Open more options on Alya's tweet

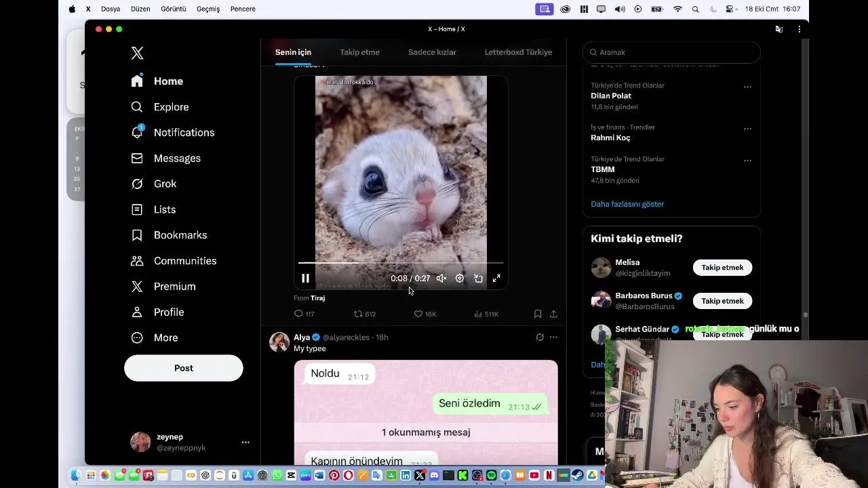(553, 337)
